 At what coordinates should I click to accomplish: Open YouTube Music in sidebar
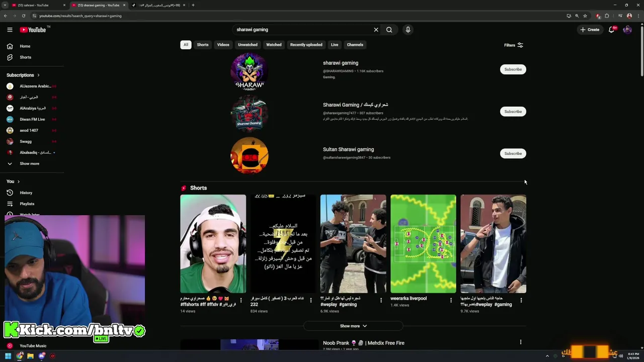coord(33,346)
